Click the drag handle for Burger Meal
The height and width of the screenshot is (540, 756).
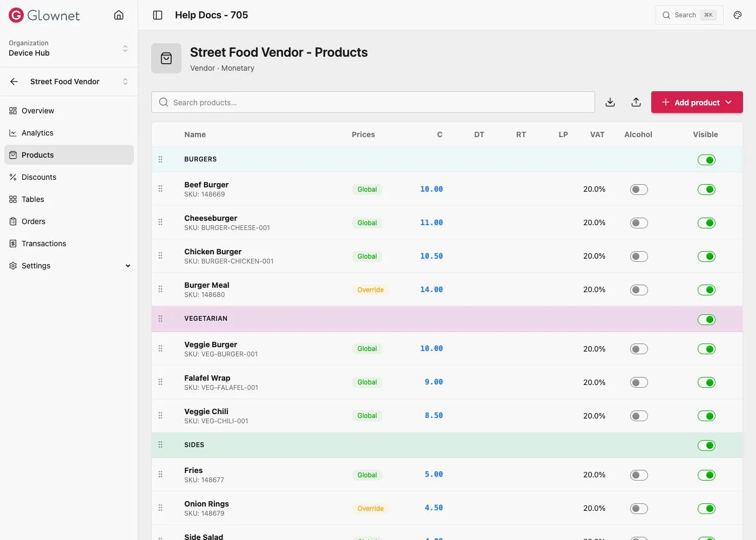click(x=160, y=289)
